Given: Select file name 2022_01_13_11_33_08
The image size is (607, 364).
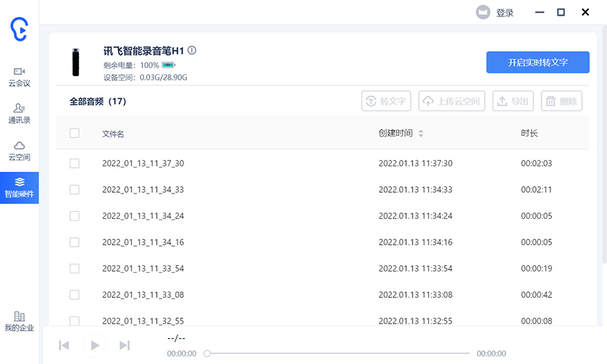Looking at the screenshot, I should click(143, 294).
